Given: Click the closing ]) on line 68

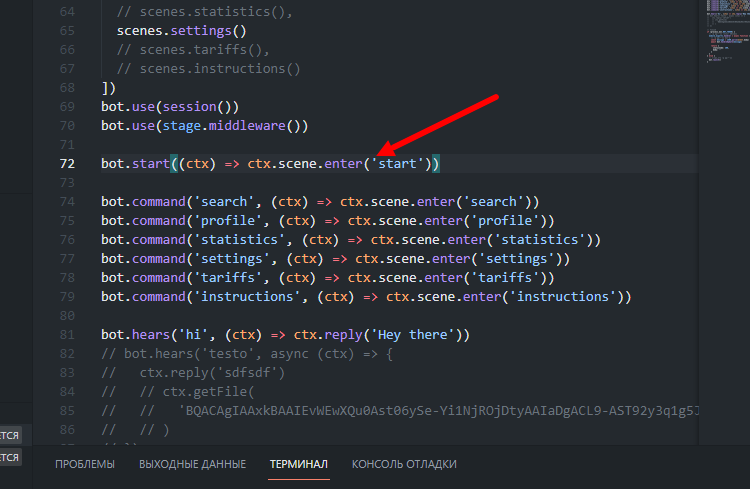Looking at the screenshot, I should (109, 88).
